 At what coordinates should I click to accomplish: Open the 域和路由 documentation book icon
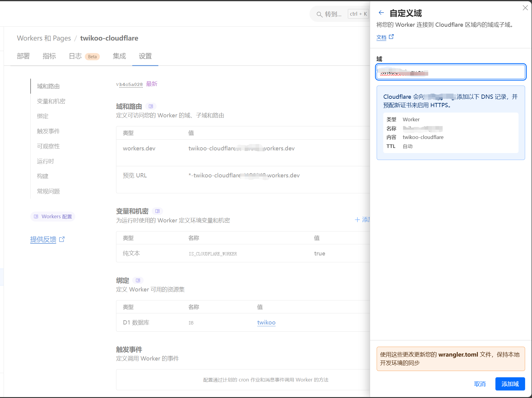[x=151, y=106]
